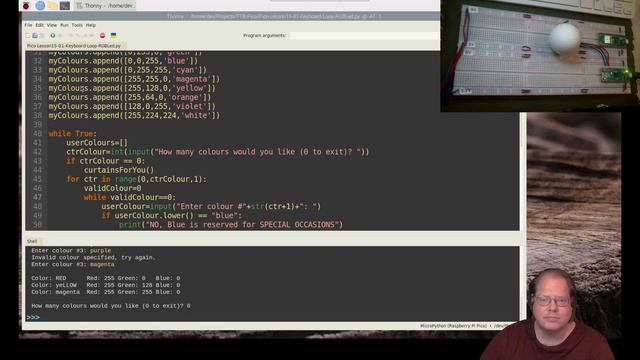Create a new file with toolbar icon
This screenshot has height=360, width=640.
click(x=28, y=36)
